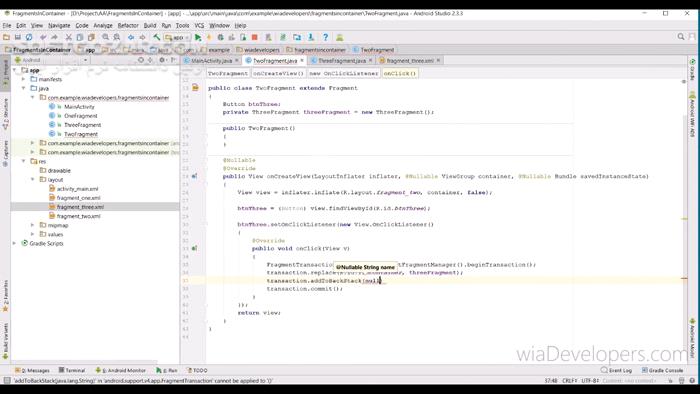Switch to the MainActivity.java tab

[212, 61]
